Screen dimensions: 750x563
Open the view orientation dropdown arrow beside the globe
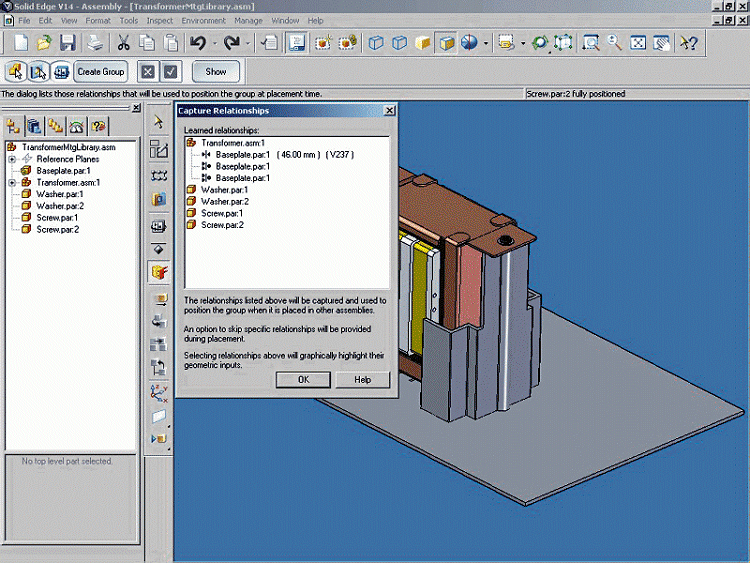(x=486, y=44)
